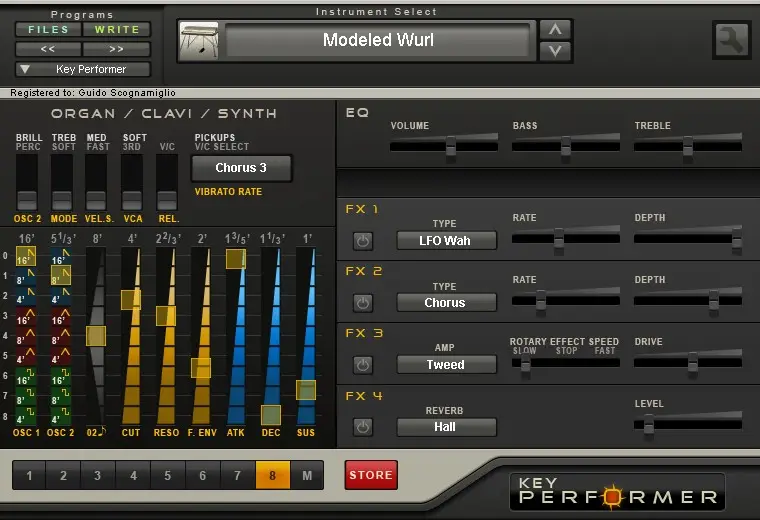Open the Key Performer program dropdown
This screenshot has width=760, height=520.
(x=83, y=69)
